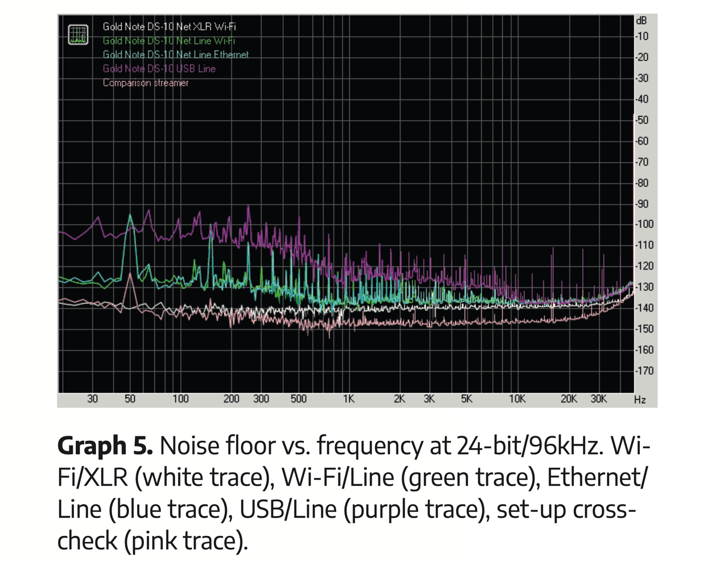728x562 pixels.
Task: Click the -10 dB axis label
Action: pyautogui.click(x=642, y=36)
